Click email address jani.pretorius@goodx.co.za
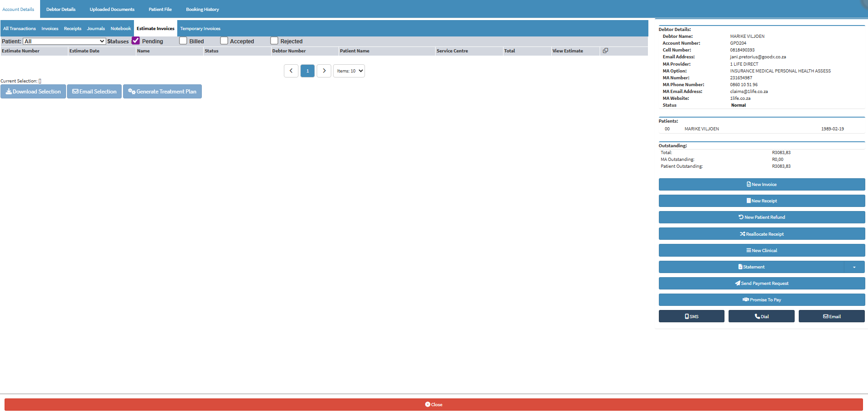Viewport: 868px width, 413px height. pyautogui.click(x=758, y=57)
